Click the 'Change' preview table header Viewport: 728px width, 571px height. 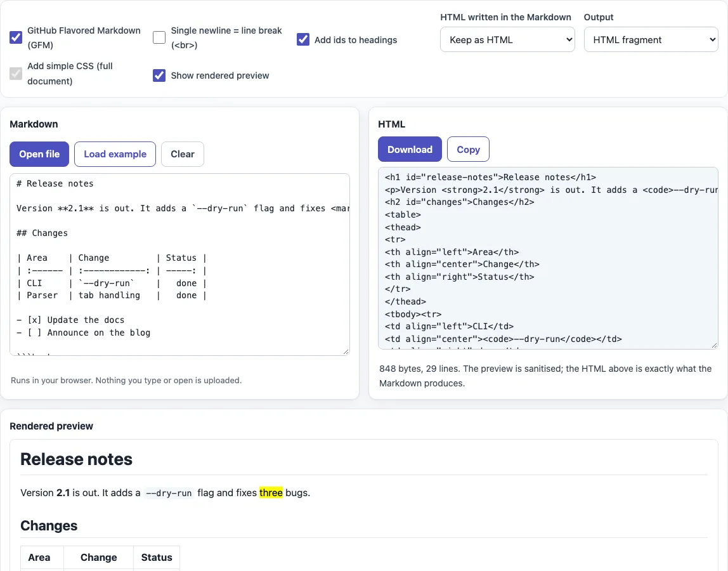point(99,558)
